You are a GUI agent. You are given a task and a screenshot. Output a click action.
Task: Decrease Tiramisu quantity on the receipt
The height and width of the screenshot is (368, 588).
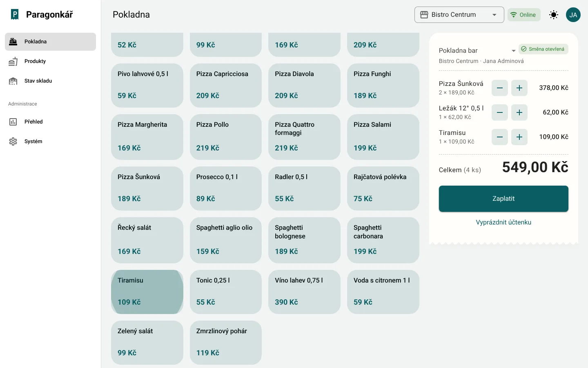point(500,137)
